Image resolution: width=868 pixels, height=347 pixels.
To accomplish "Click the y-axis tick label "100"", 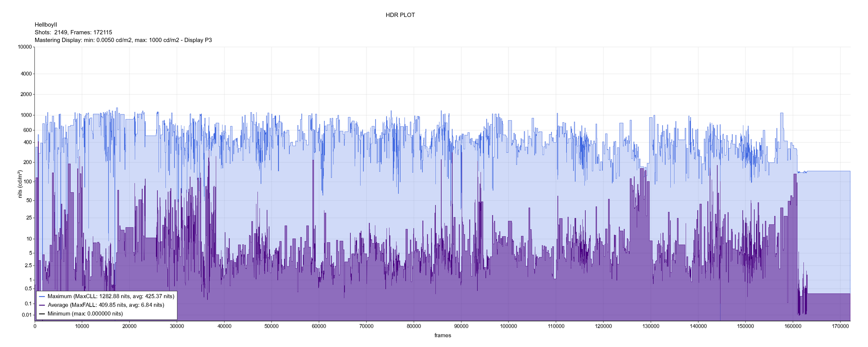I will point(27,182).
